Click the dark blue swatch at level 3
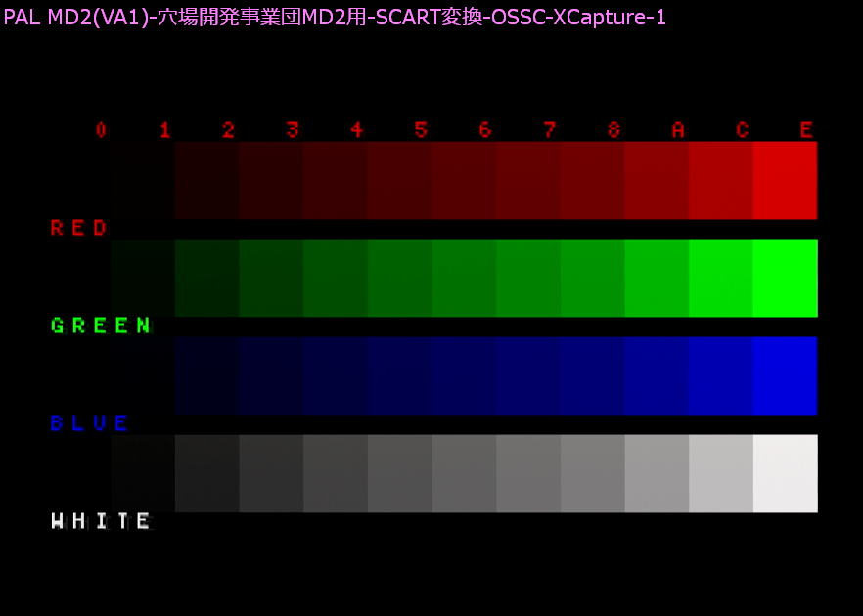This screenshot has height=616, width=863. click(271, 375)
